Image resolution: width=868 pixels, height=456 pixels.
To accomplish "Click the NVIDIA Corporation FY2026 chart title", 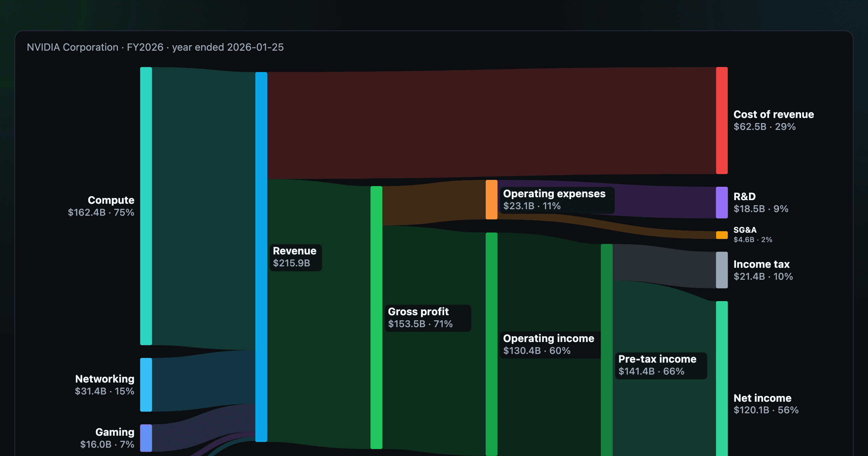I will coord(155,47).
